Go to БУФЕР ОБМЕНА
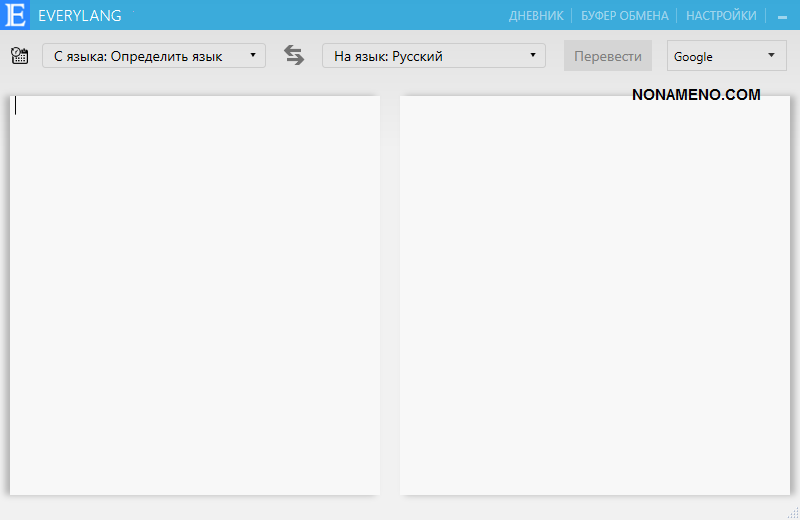Screen dimensions: 800x520 pos(624,16)
